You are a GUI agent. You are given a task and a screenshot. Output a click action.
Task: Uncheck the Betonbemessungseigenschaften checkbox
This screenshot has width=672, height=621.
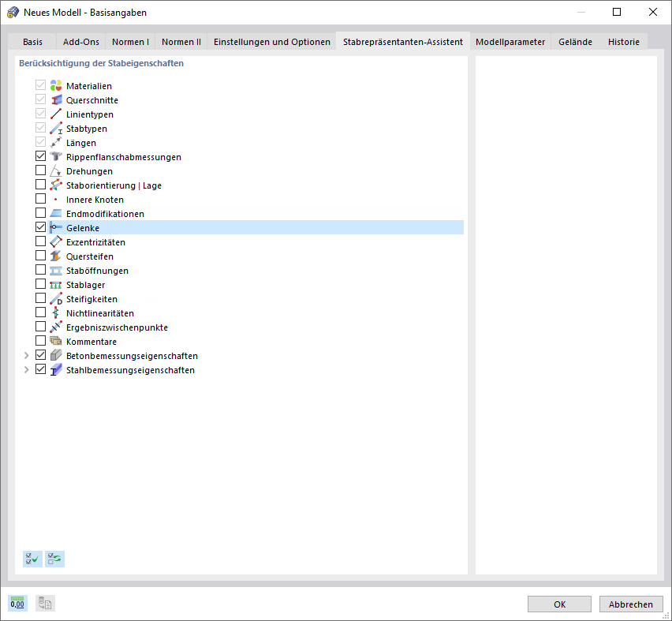pyautogui.click(x=40, y=354)
